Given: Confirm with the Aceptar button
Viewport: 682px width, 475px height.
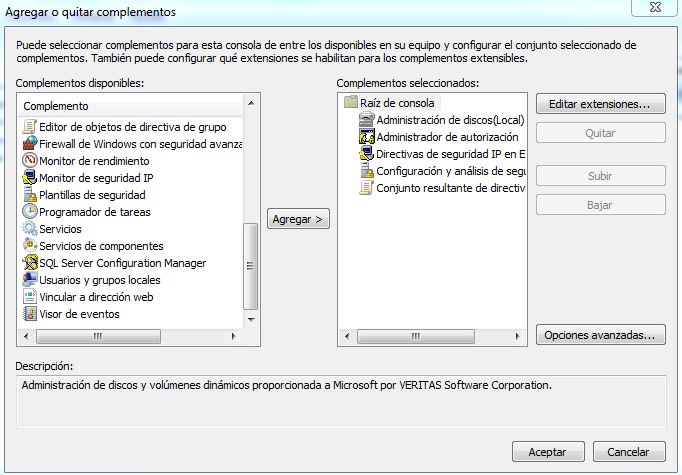Looking at the screenshot, I should point(548,452).
